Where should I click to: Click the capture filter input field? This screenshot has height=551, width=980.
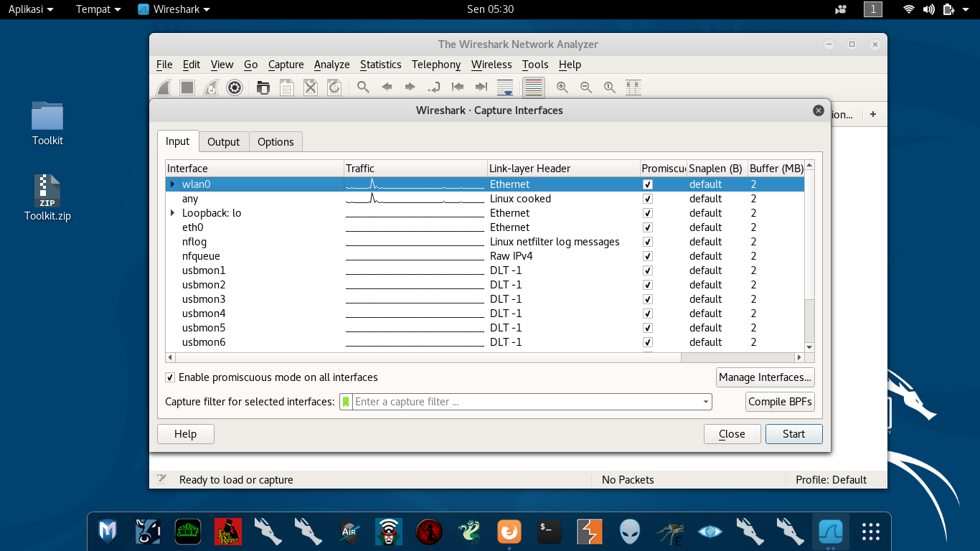pos(526,402)
